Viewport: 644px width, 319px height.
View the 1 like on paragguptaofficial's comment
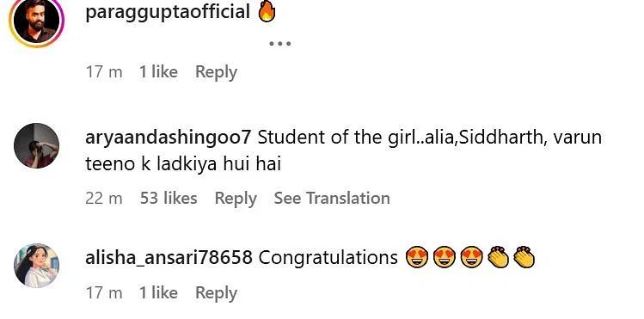tap(158, 72)
